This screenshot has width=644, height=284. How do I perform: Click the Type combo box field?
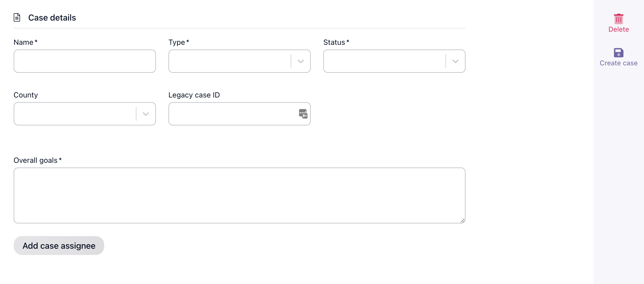(229, 61)
